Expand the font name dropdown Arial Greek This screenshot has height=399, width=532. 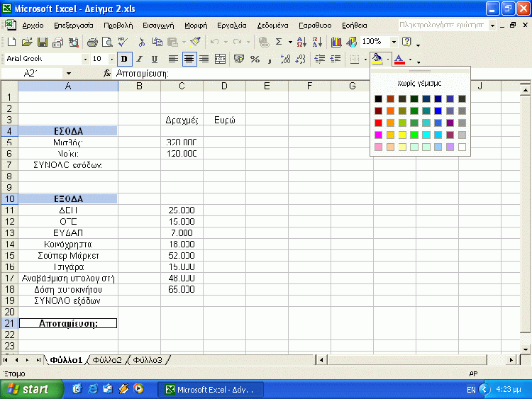coord(85,60)
